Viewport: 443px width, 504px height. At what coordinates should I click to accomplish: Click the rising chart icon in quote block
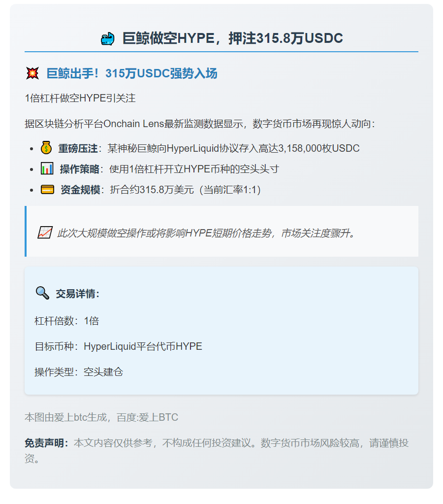pyautogui.click(x=45, y=233)
